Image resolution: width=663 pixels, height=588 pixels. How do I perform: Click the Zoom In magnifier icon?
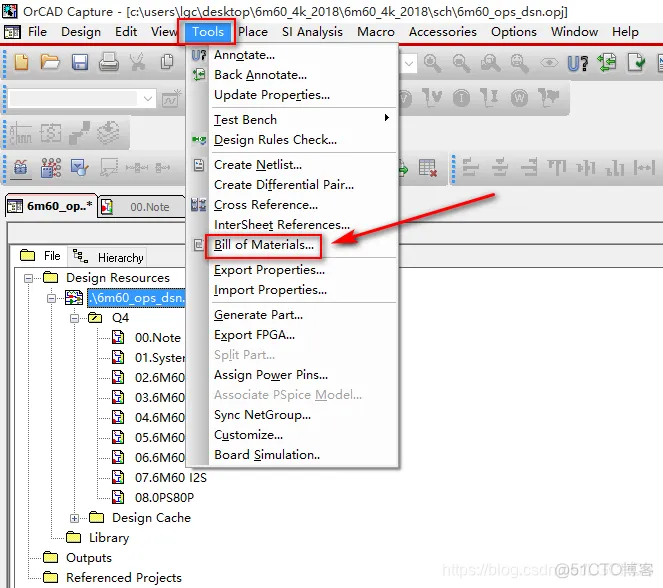[x=432, y=63]
